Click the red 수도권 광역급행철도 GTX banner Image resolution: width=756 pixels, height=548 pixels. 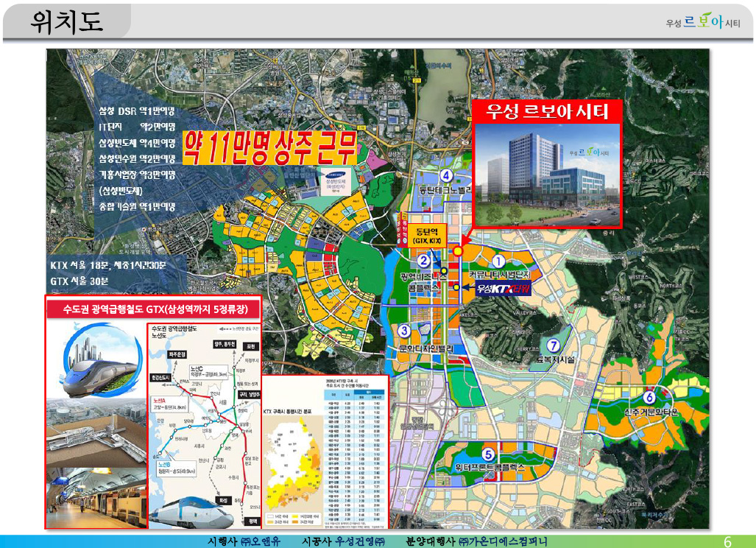155,309
